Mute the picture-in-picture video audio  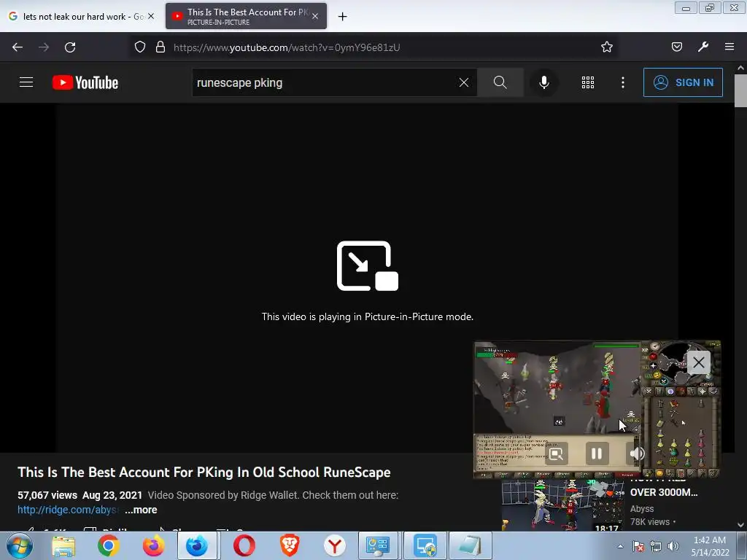click(x=636, y=454)
